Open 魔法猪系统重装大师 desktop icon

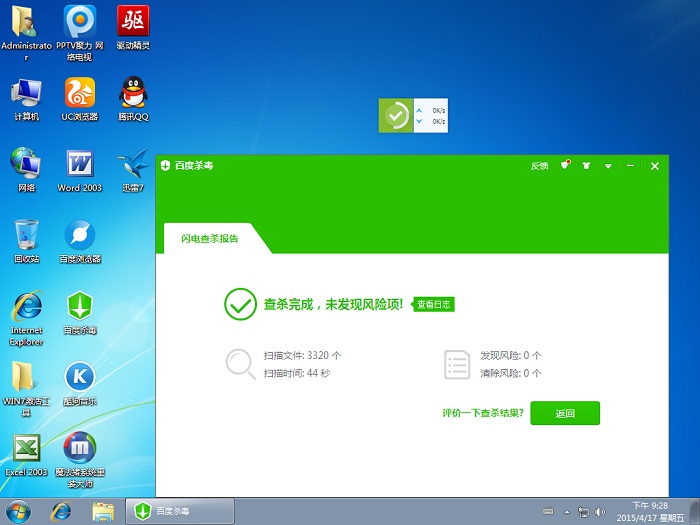tap(80, 460)
